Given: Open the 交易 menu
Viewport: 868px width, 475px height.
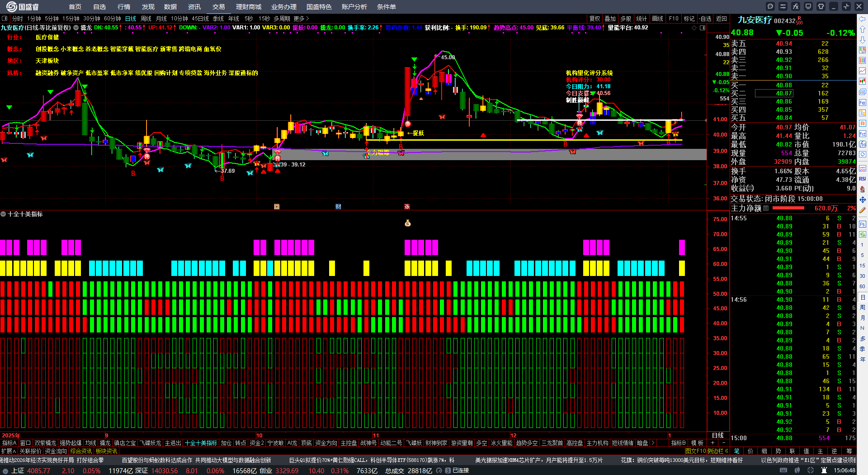Looking at the screenshot, I should point(219,7).
